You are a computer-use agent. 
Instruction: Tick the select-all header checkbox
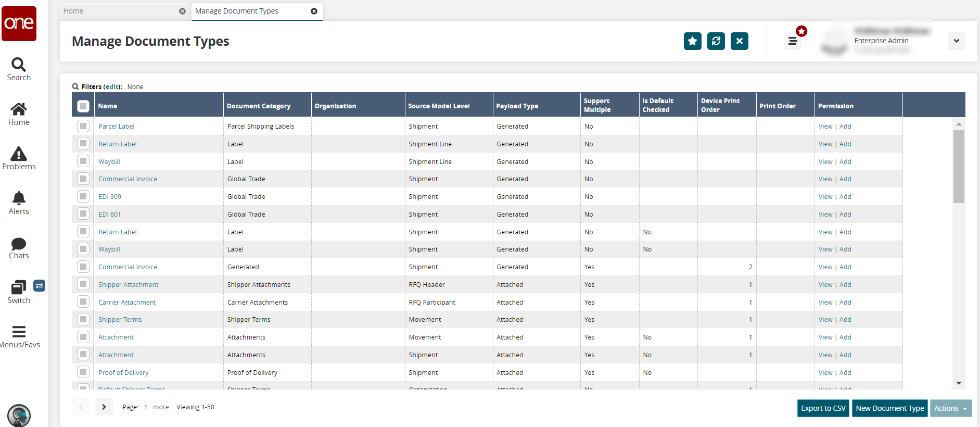click(83, 106)
